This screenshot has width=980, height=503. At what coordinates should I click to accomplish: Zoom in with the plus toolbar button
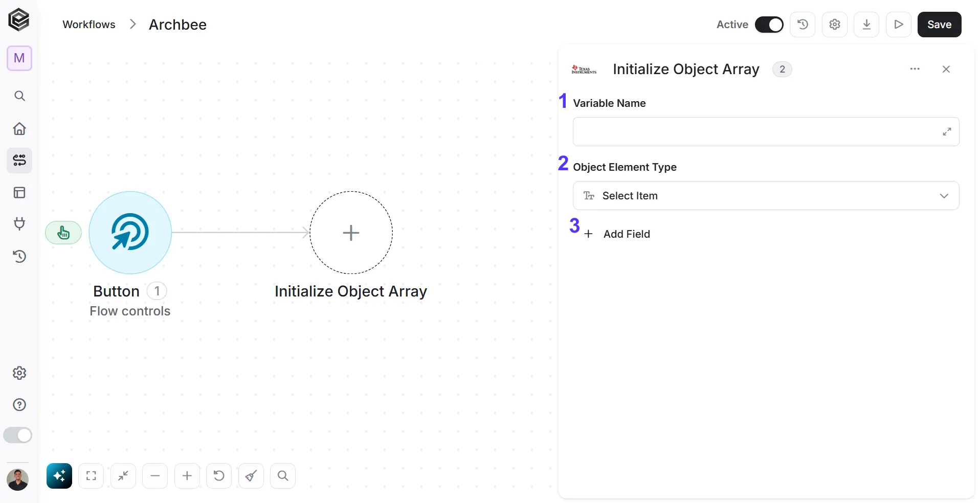(187, 476)
